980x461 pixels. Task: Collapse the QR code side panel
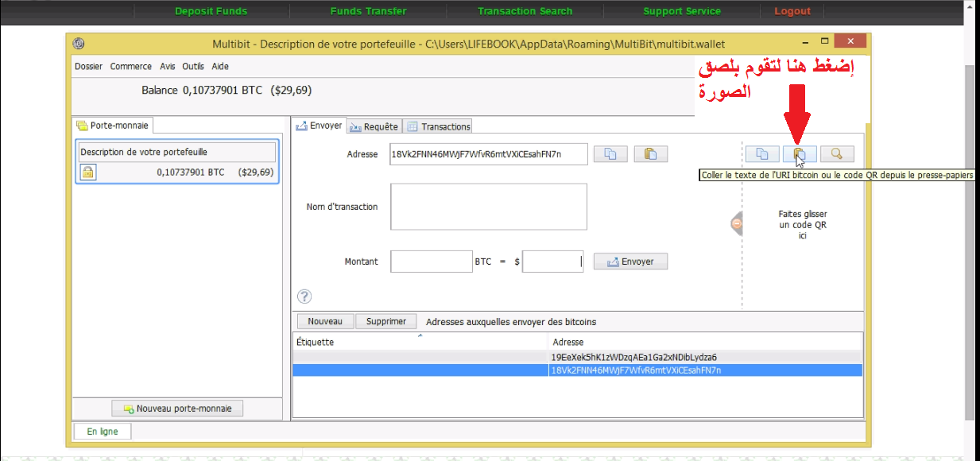[737, 224]
